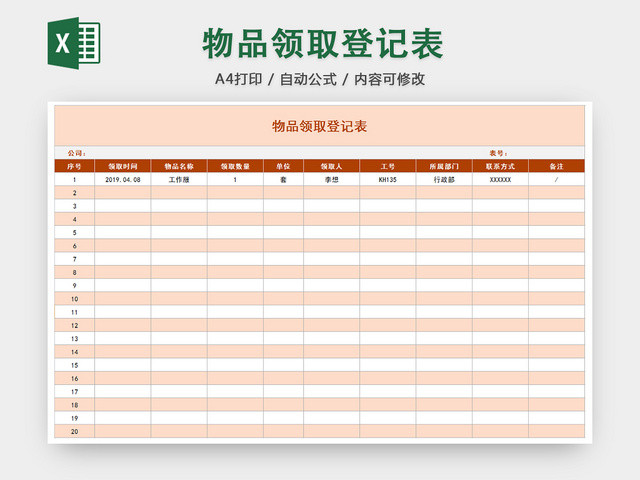Click the date cell 2019.04.08
The width and height of the screenshot is (640, 480).
[x=122, y=179]
